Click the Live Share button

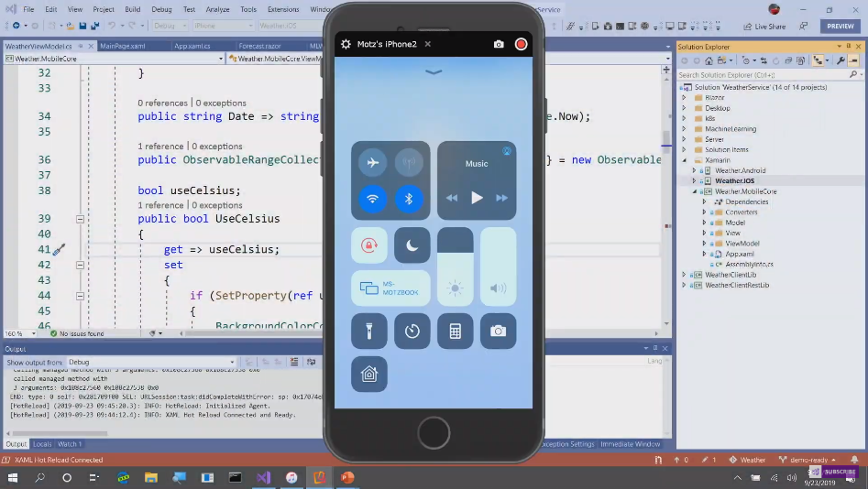[764, 27]
